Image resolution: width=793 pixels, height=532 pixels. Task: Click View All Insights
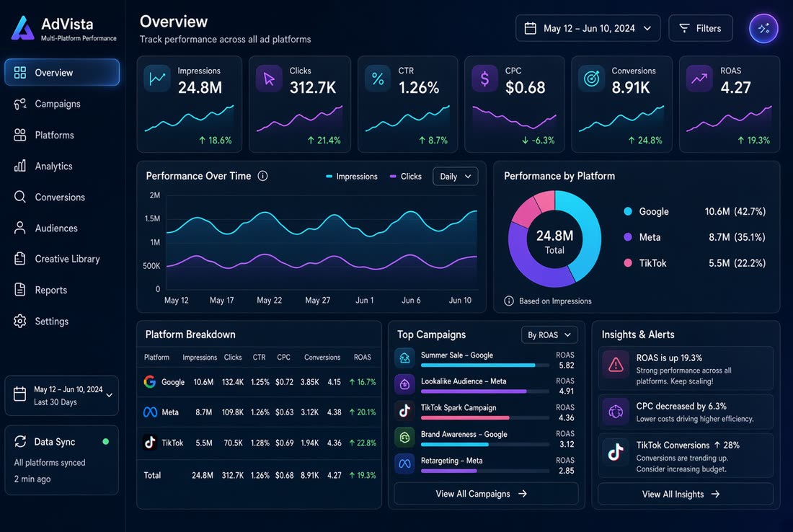686,494
